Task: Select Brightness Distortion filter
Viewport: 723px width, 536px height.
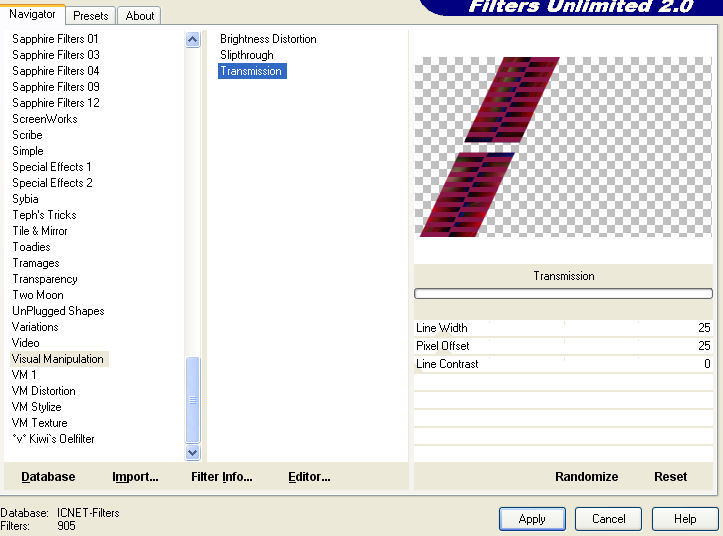Action: click(268, 39)
